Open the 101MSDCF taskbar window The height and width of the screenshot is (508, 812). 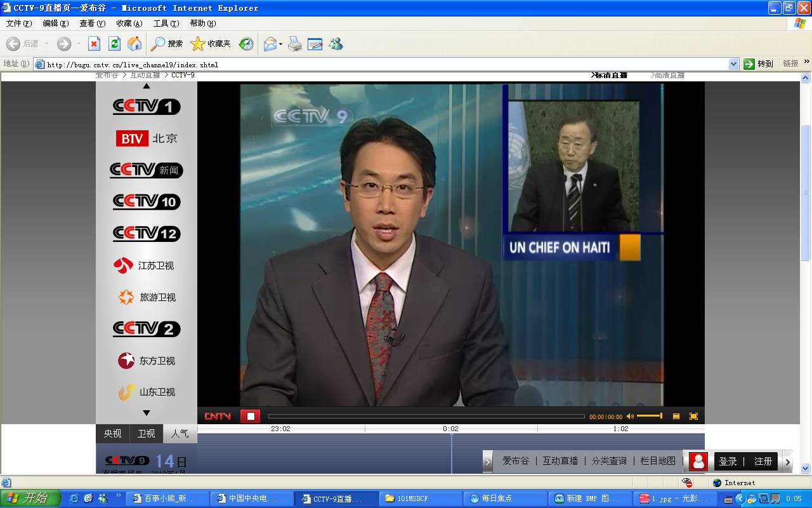click(x=421, y=498)
